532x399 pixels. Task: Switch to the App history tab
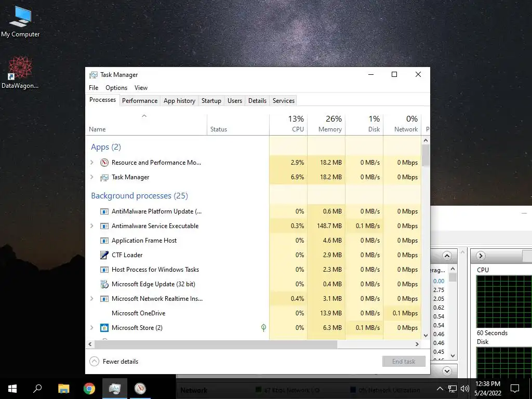[179, 101]
